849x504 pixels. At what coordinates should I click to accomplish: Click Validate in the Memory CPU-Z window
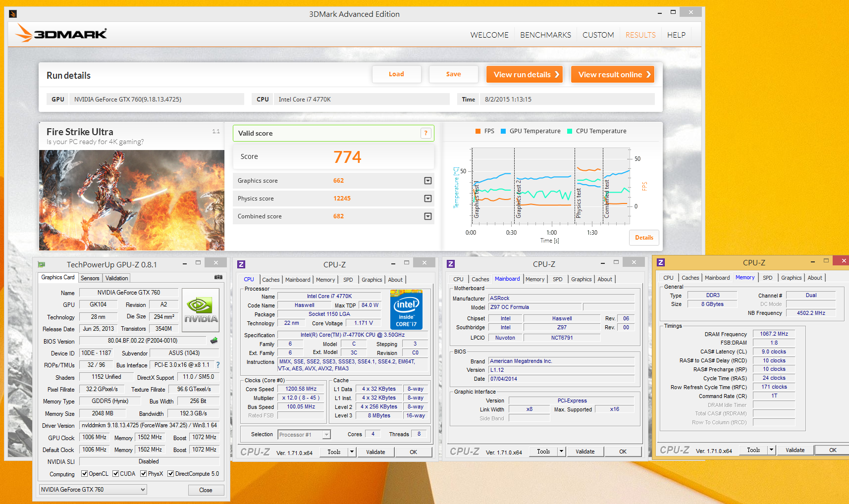coord(795,450)
